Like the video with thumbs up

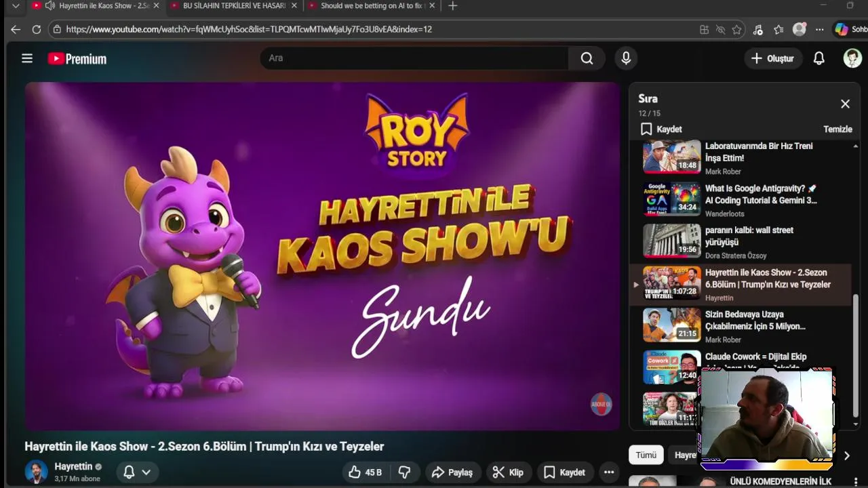[365, 472]
